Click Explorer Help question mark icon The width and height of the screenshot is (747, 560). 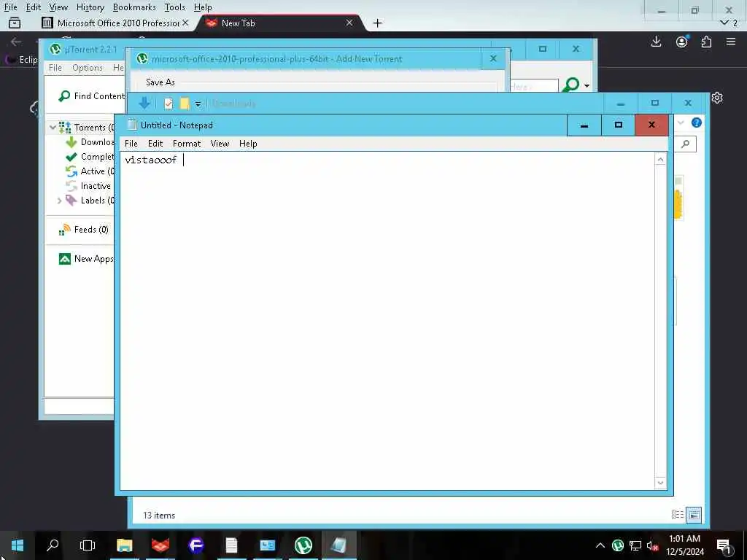coord(696,122)
